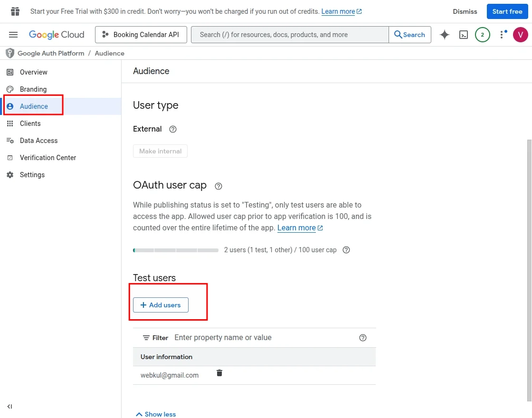Open the notifications badge showing 2

(483, 35)
